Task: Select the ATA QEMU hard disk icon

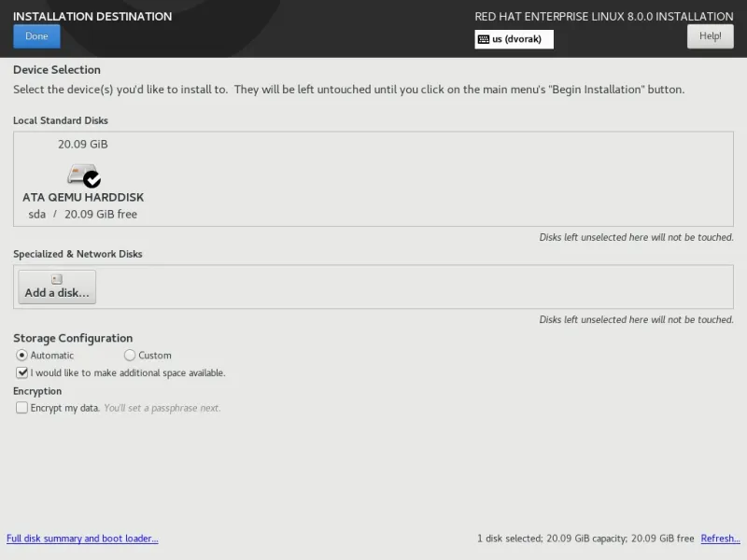Action: click(79, 175)
